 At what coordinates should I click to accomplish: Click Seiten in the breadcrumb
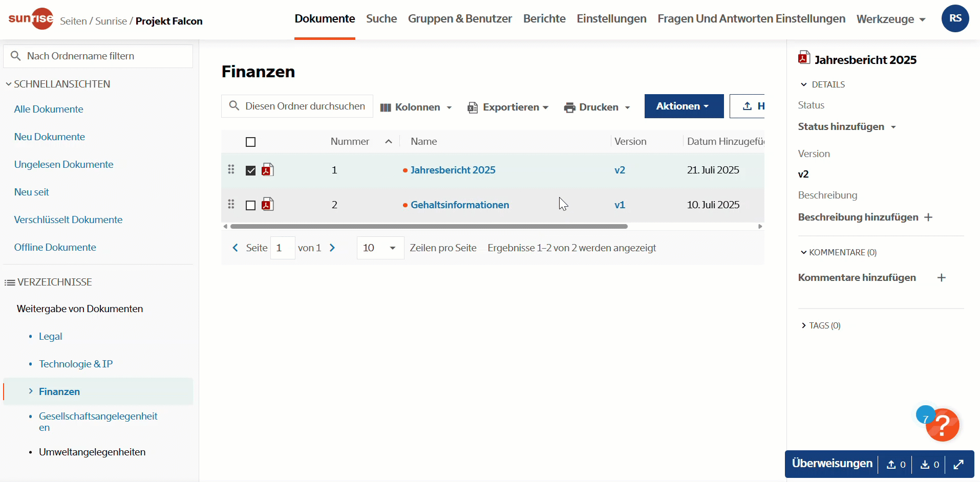coord(73,21)
